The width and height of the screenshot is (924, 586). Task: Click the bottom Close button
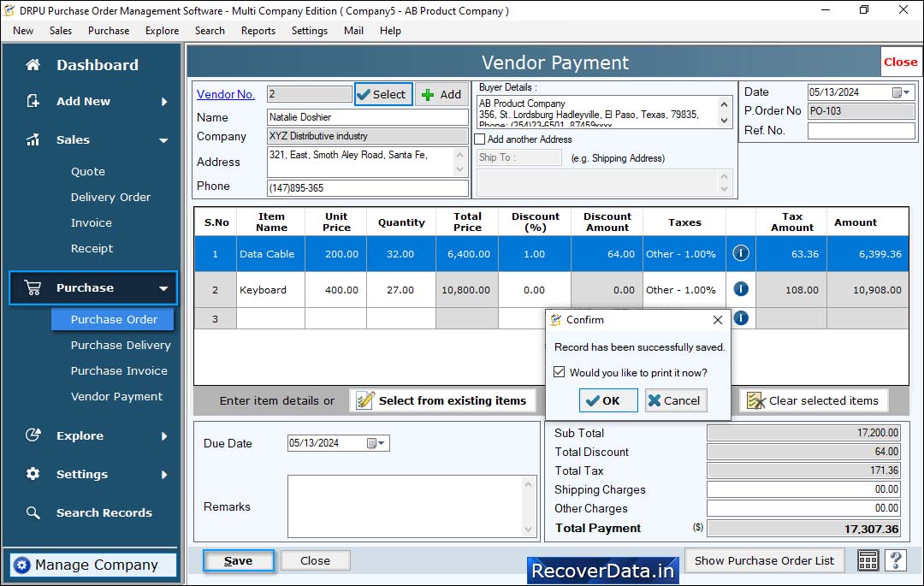click(x=315, y=560)
